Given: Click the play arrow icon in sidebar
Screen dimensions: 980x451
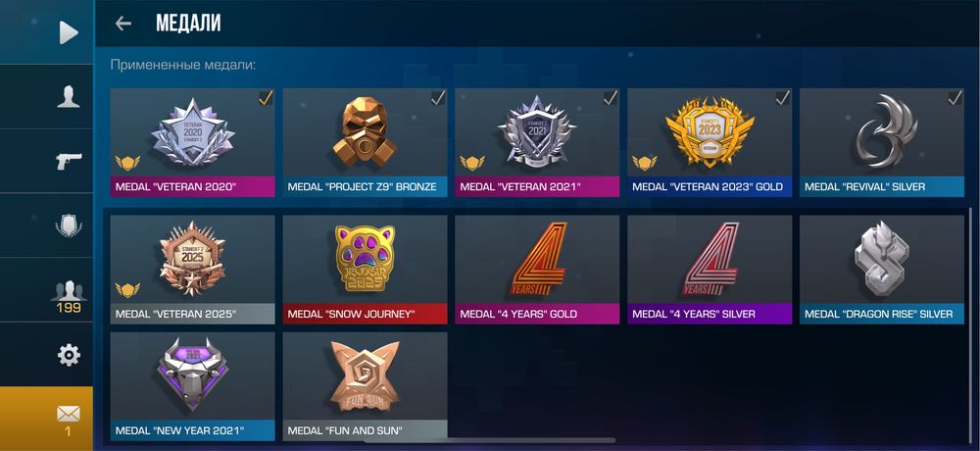Looking at the screenshot, I should (69, 32).
